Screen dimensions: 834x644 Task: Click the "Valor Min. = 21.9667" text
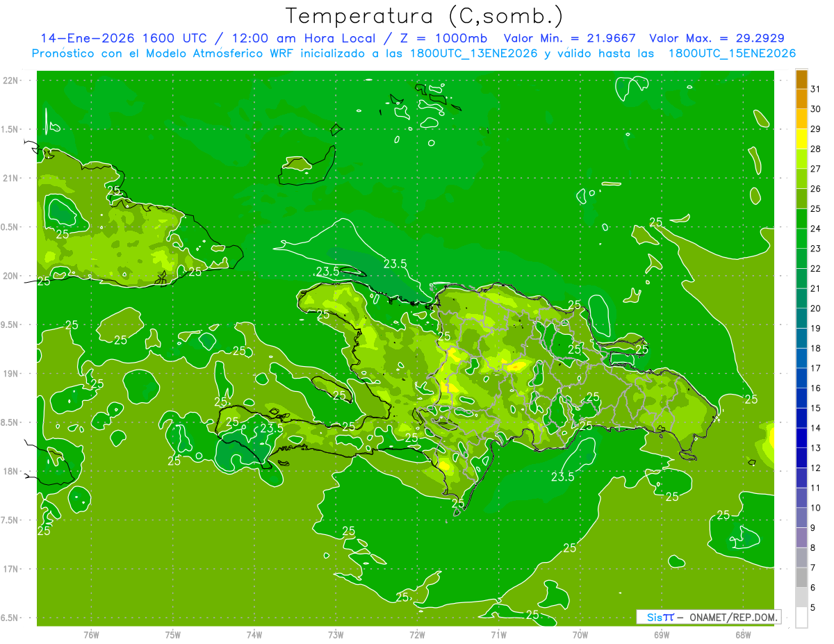tap(569, 38)
